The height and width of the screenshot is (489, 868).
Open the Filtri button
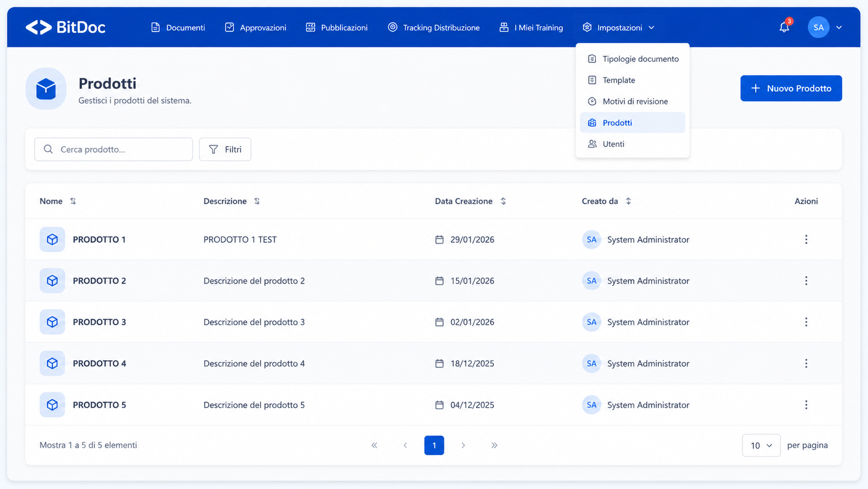(225, 149)
